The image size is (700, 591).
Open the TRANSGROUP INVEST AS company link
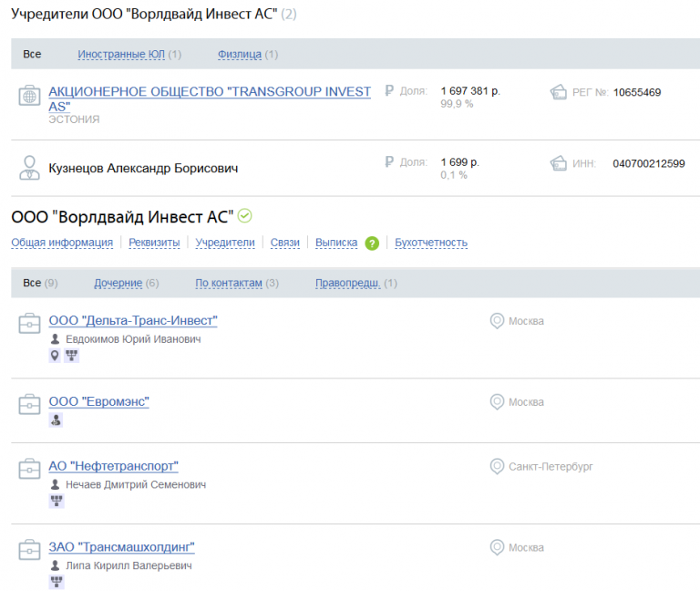tap(210, 92)
